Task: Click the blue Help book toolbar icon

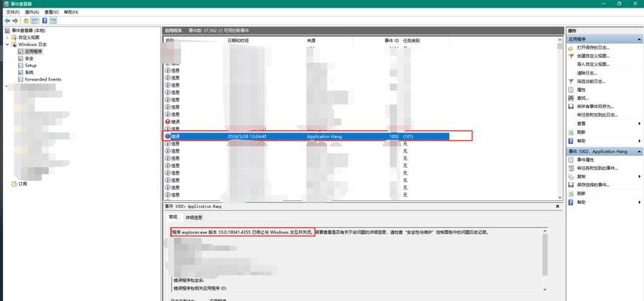Action: (45, 20)
